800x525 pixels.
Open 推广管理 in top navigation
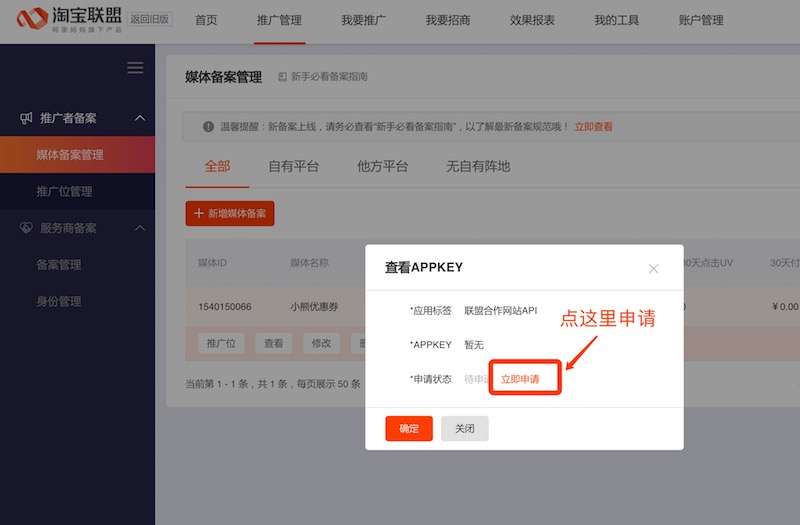279,21
